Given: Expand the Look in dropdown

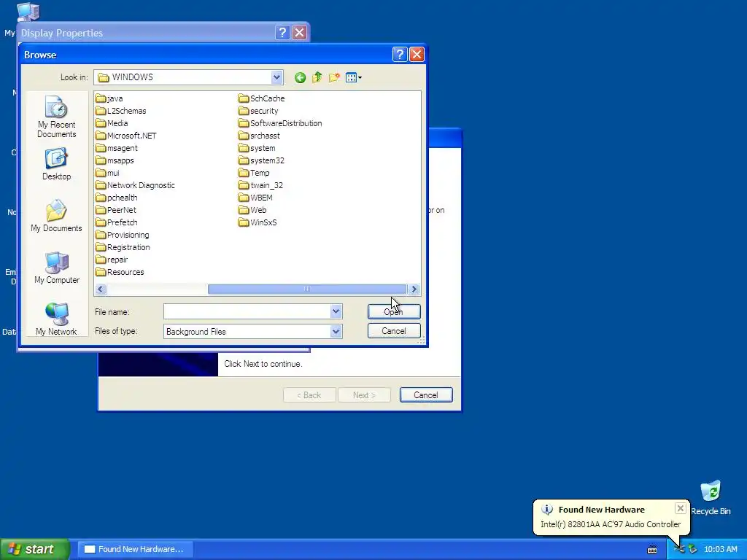Looking at the screenshot, I should (276, 77).
